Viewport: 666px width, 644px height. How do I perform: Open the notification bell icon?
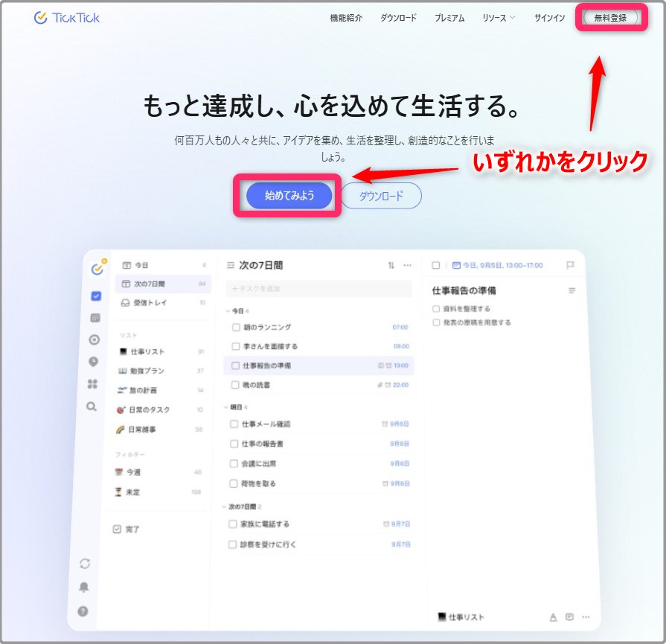tap(83, 587)
